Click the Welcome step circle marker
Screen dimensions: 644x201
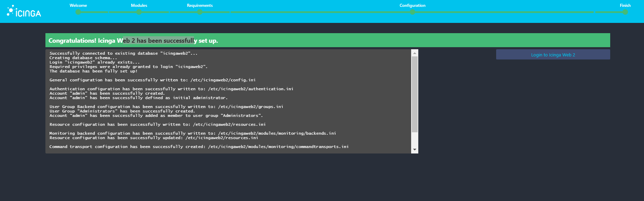click(78, 12)
